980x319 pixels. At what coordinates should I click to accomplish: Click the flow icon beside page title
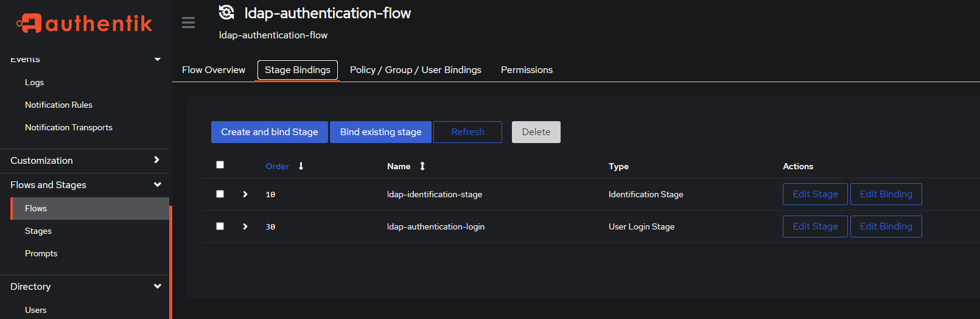[226, 13]
